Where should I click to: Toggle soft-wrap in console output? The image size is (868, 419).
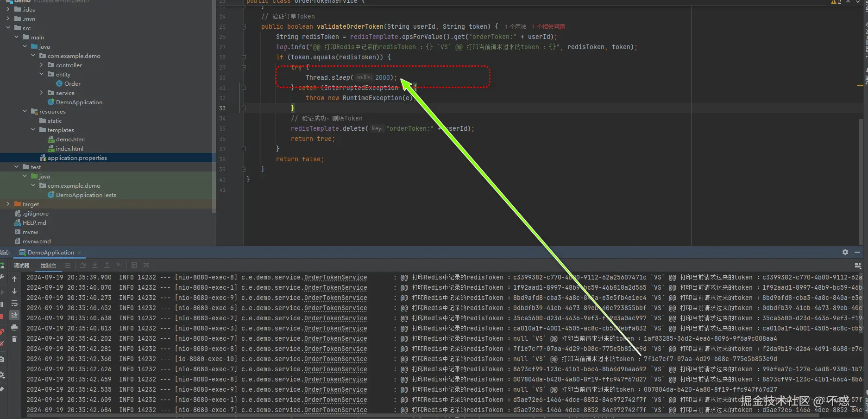tap(14, 303)
